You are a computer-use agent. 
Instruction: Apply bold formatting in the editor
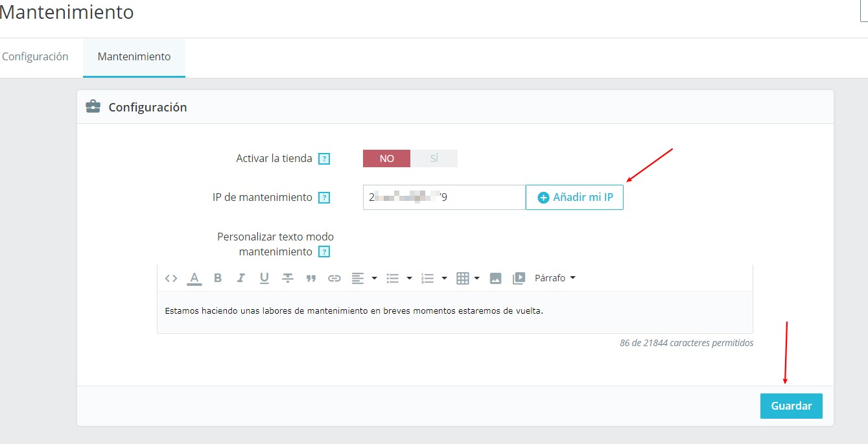click(218, 278)
